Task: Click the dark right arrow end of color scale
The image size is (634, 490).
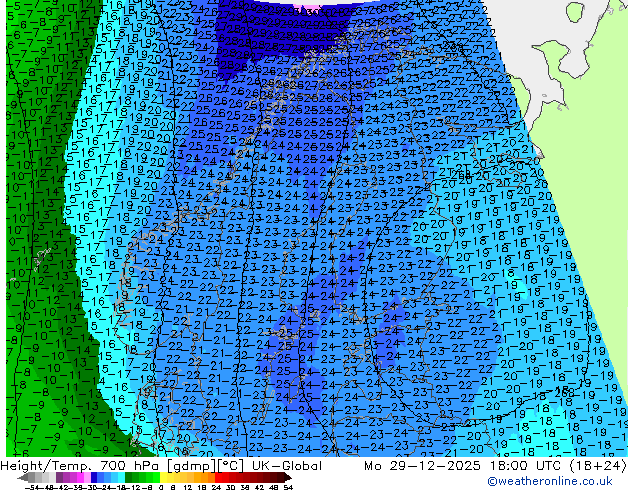Action: click(x=287, y=478)
